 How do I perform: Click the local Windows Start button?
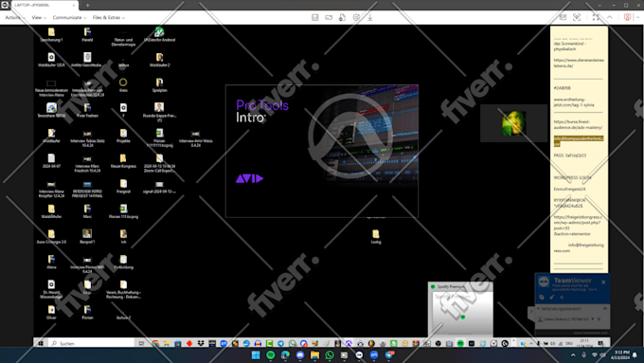(256, 354)
